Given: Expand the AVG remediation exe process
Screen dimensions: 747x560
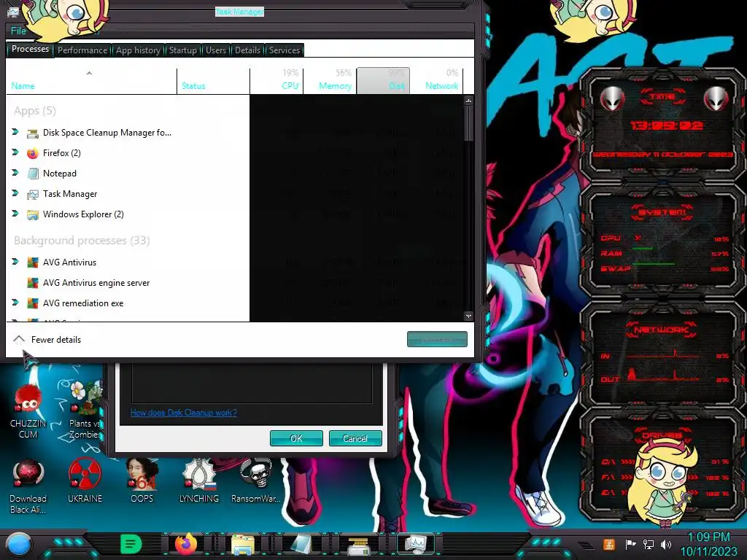Looking at the screenshot, I should tap(15, 303).
